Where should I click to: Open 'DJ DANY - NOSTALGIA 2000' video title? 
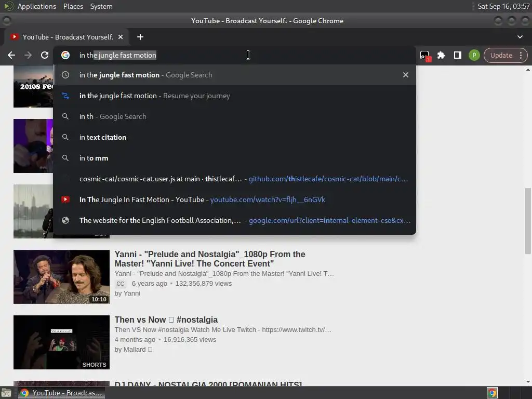208,383
